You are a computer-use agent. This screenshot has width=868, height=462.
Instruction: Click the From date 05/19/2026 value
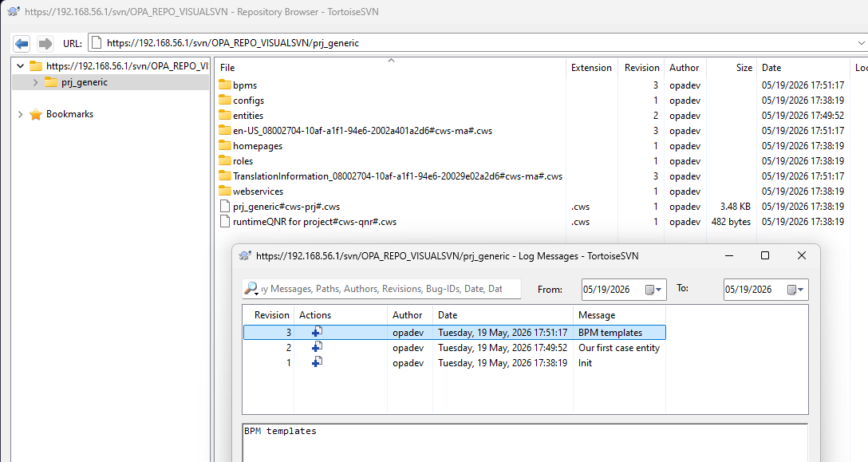click(x=606, y=289)
